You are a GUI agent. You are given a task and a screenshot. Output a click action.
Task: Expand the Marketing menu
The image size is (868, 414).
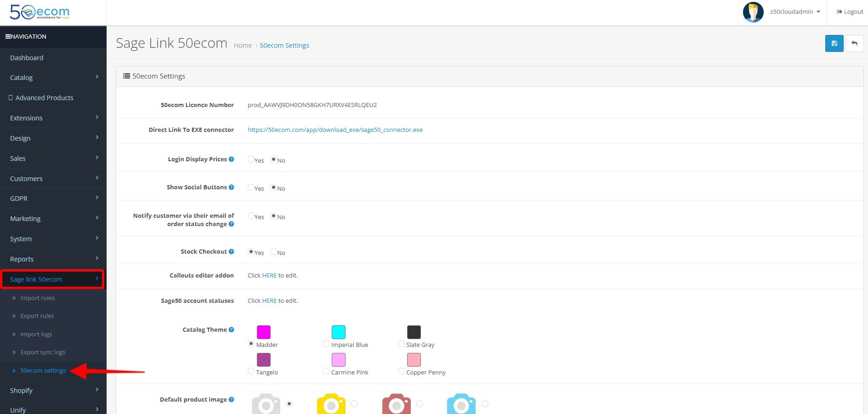coord(53,219)
